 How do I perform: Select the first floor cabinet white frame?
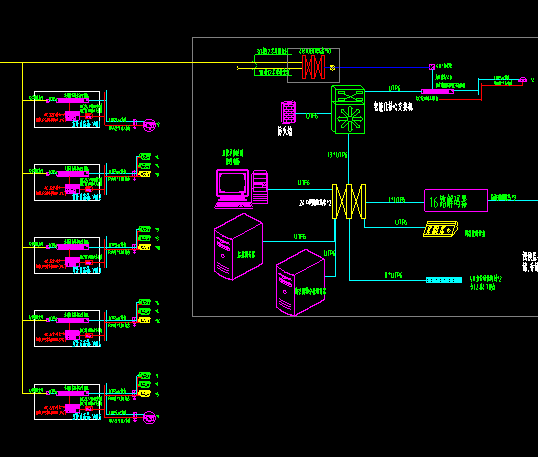[x=67, y=109]
